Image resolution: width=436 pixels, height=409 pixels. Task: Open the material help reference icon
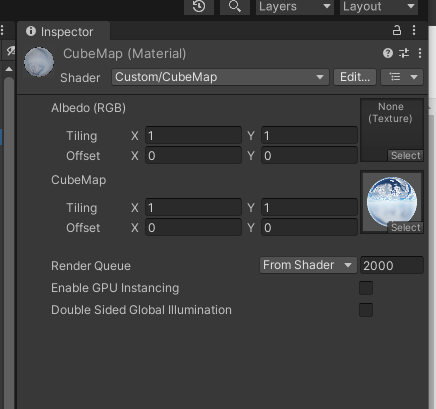[388, 53]
